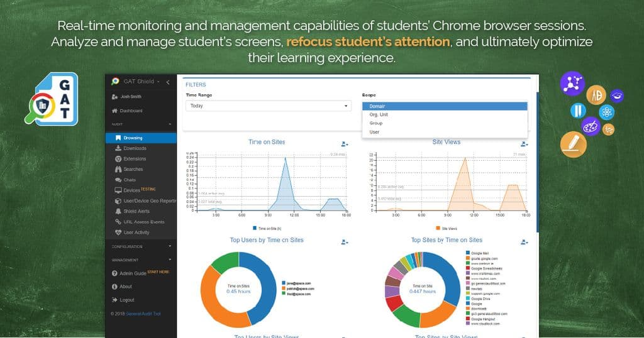Click the GAT Shield logo icon
644x338 pixels.
(x=116, y=81)
